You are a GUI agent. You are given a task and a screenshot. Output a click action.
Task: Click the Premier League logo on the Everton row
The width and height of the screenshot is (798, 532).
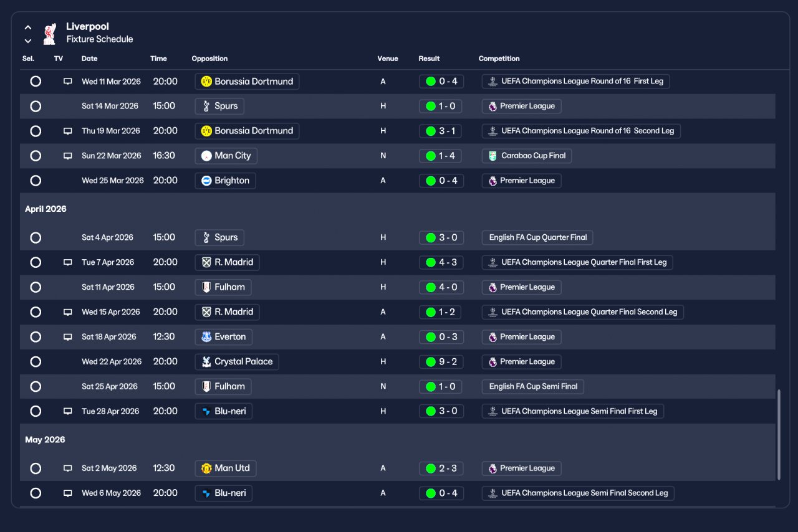[x=493, y=338]
